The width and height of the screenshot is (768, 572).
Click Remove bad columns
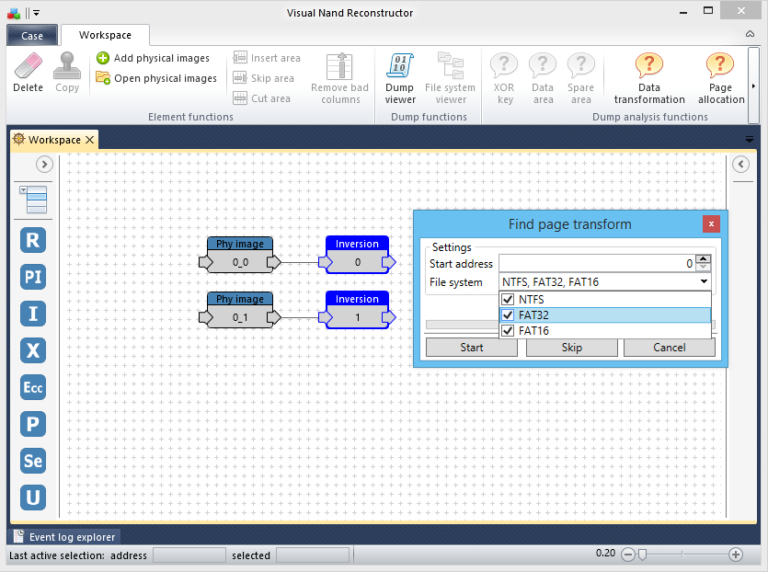click(340, 78)
